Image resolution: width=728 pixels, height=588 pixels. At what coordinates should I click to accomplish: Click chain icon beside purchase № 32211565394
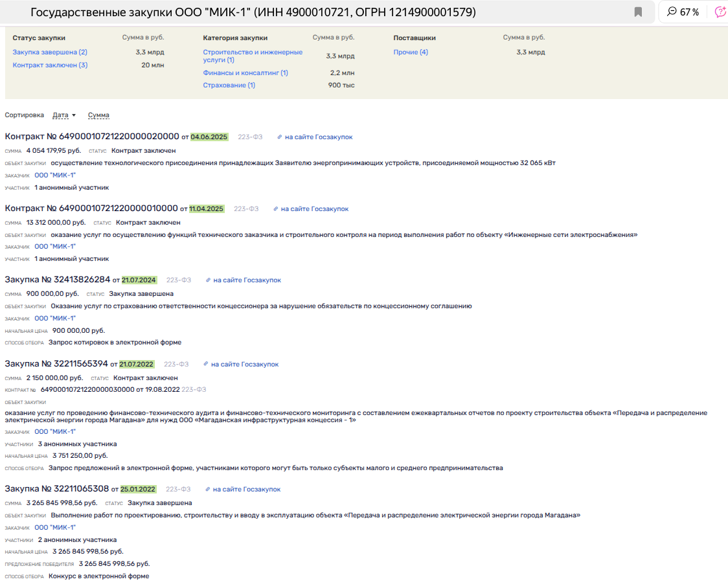coord(206,365)
